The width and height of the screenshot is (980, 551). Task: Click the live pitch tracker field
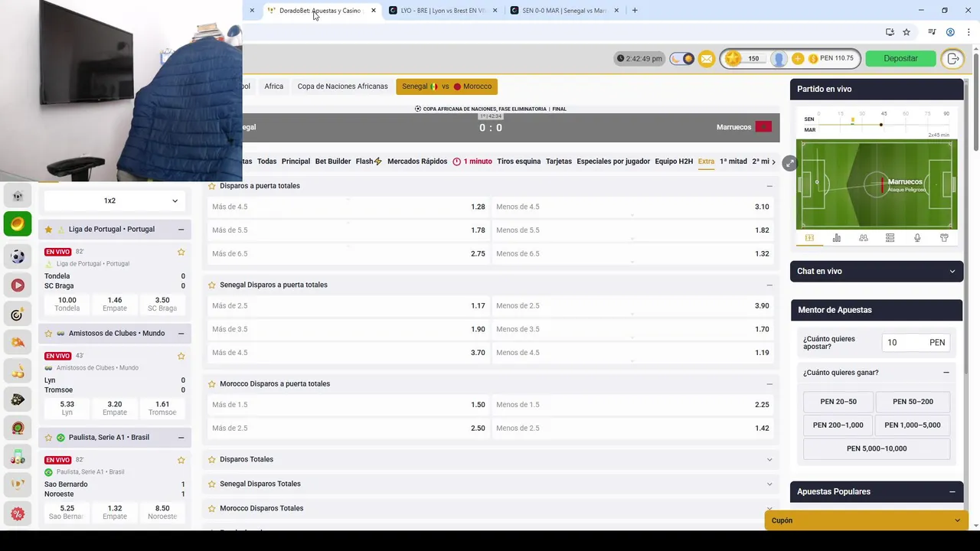coord(877,184)
